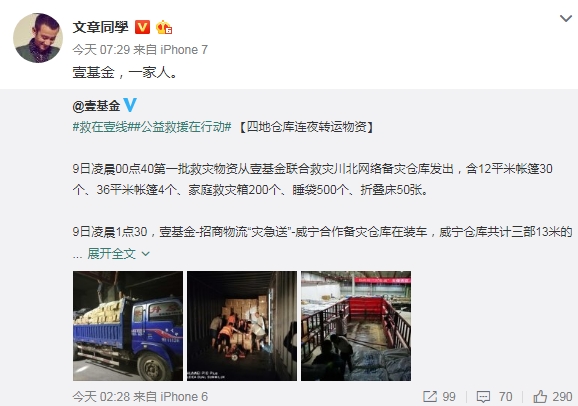The width and height of the screenshot is (578, 406).
Task: Open the 今天 02:28 original post timestamp
Action: pyautogui.click(x=101, y=397)
